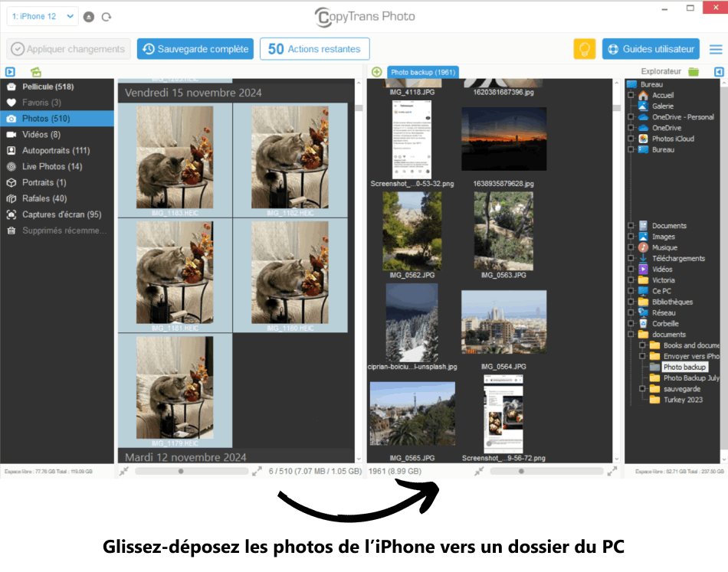Open the hamburger menu icon
This screenshot has width=728, height=572.
click(x=716, y=49)
